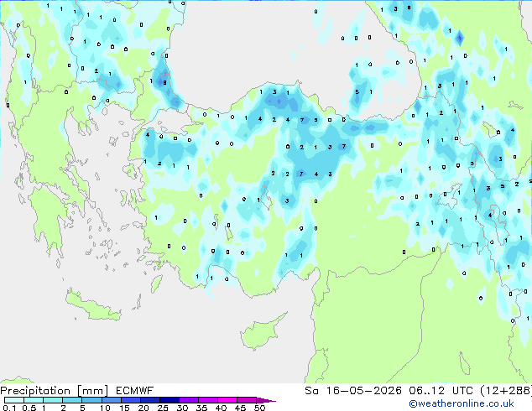Viewport: 532px width, 411px height.
Task: Click the 15–20 mm legend swatch
Action: point(130,400)
